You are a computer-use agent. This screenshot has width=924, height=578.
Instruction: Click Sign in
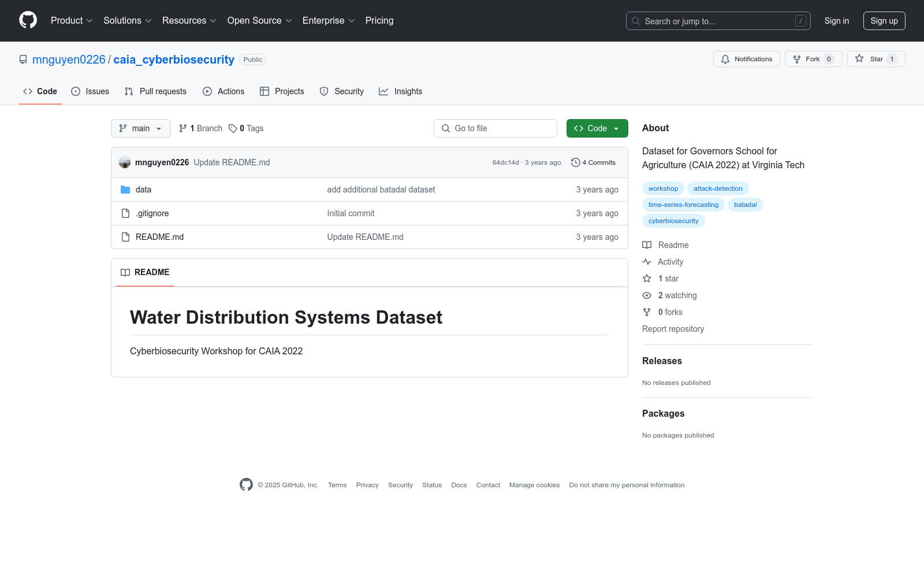tap(837, 21)
